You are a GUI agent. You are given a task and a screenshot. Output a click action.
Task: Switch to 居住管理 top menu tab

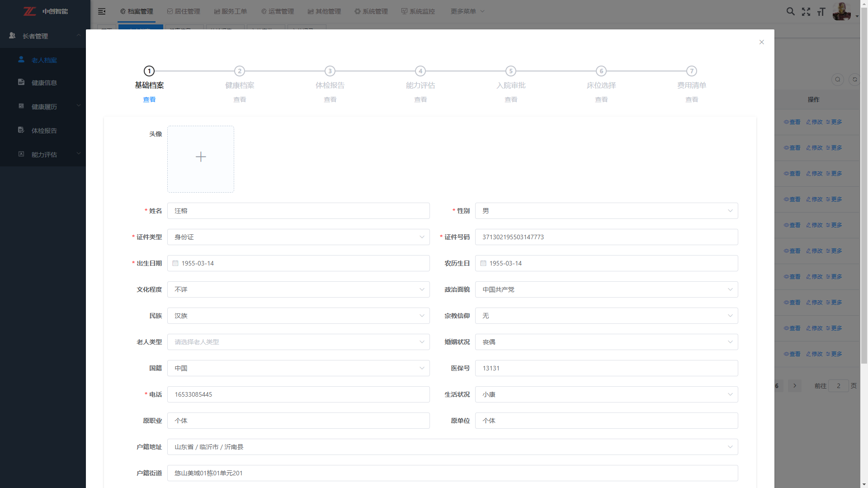[184, 11]
